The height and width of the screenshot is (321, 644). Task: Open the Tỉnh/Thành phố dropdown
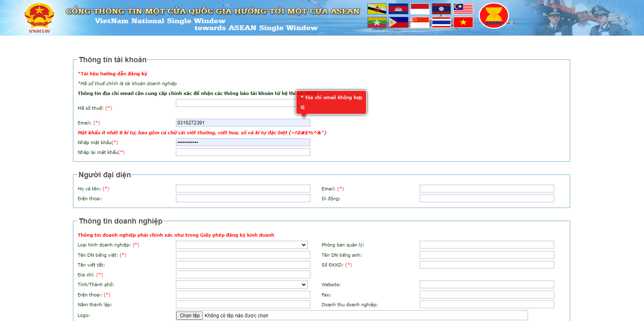coord(242,285)
